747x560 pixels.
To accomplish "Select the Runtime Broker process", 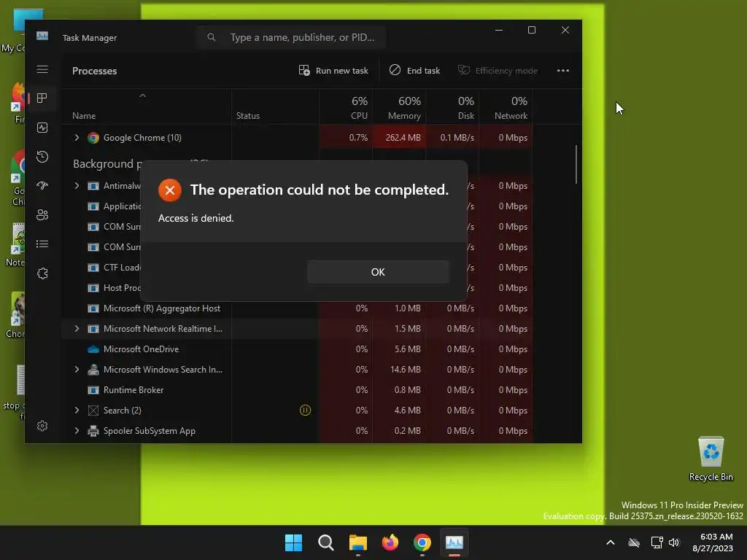I will (x=297, y=390).
